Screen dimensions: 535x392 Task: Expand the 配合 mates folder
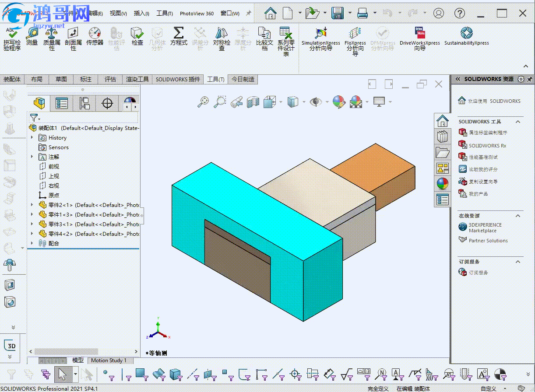[32, 243]
